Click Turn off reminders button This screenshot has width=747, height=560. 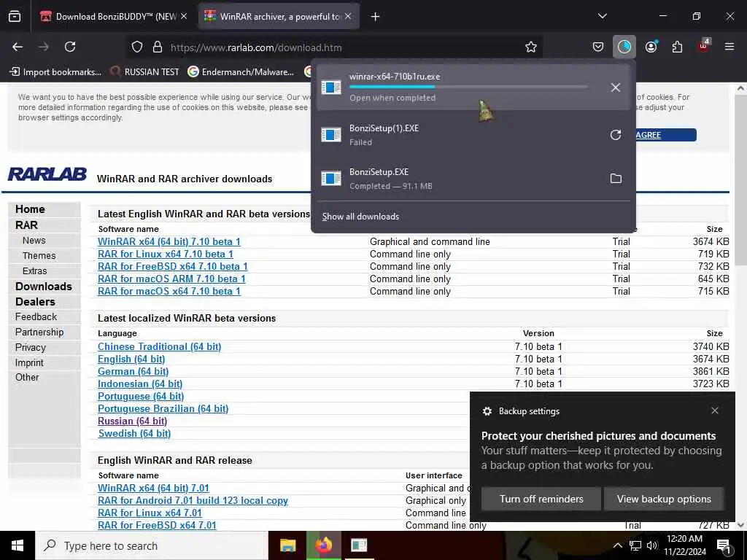click(541, 499)
